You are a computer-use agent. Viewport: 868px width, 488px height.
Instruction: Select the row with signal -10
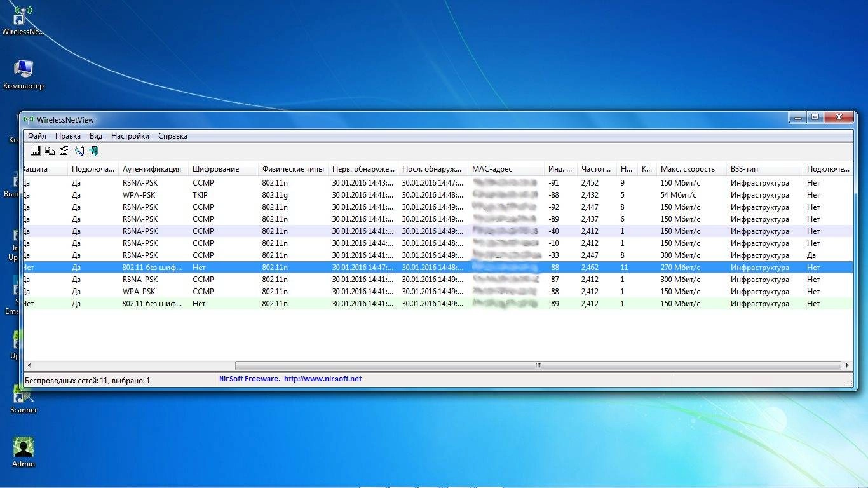tap(438, 243)
